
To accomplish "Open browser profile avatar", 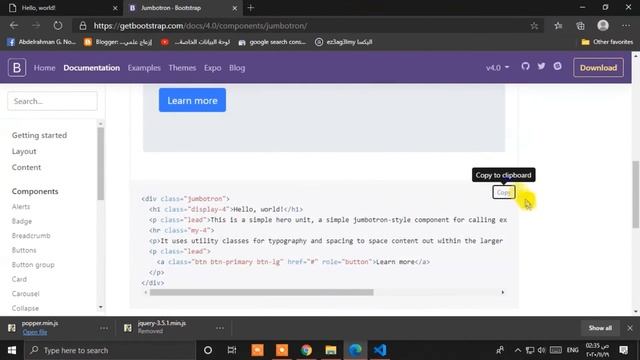I will (603, 26).
